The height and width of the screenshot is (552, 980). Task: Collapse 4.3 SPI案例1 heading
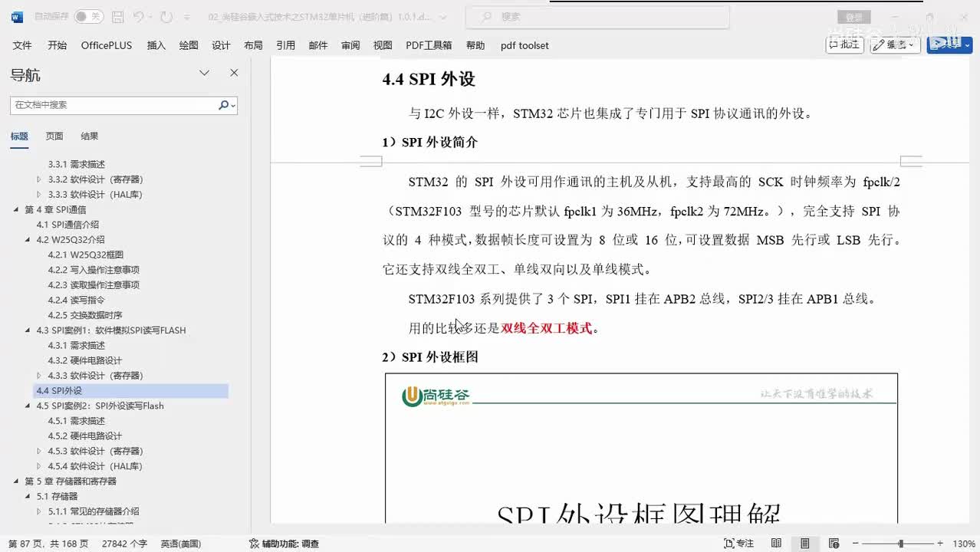[28, 330]
